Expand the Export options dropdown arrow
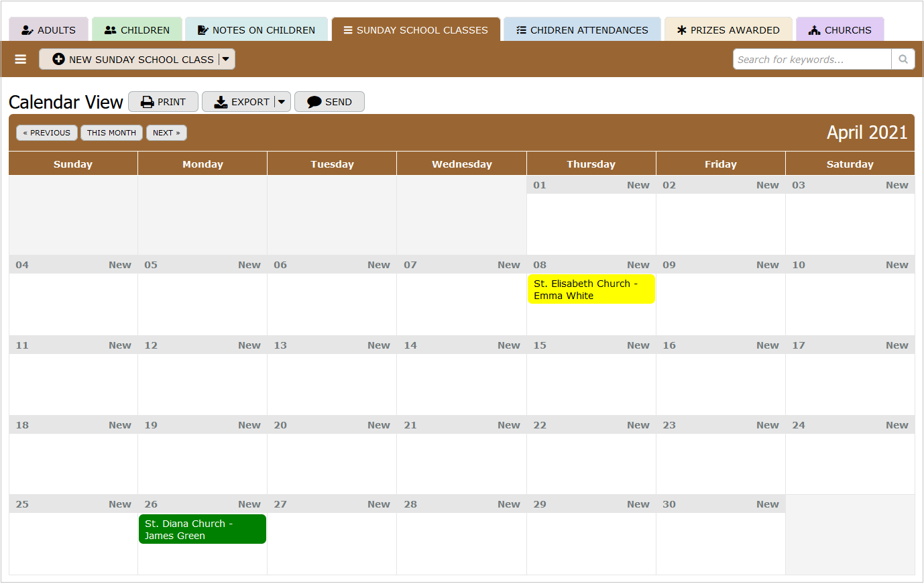Screen dimensions: 924x584 tap(282, 102)
